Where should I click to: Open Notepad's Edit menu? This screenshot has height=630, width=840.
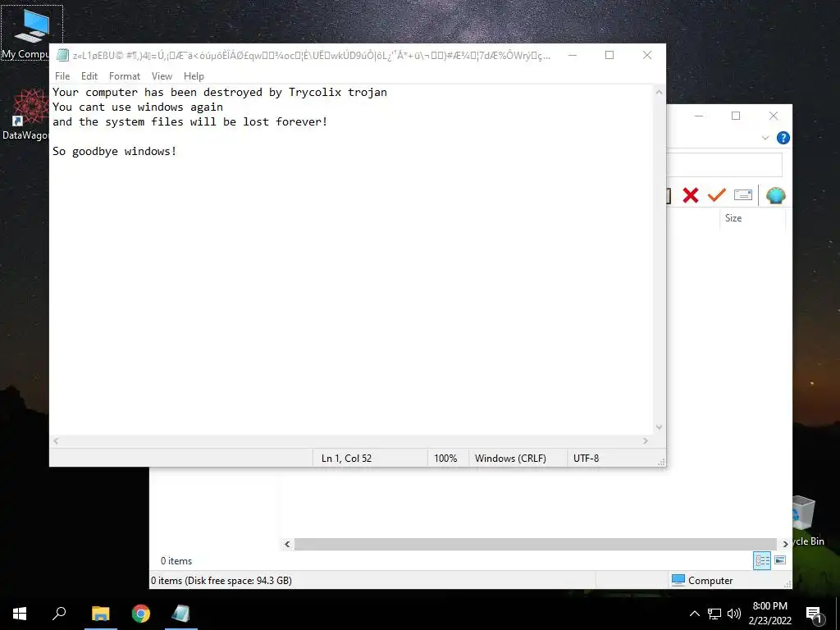89,76
